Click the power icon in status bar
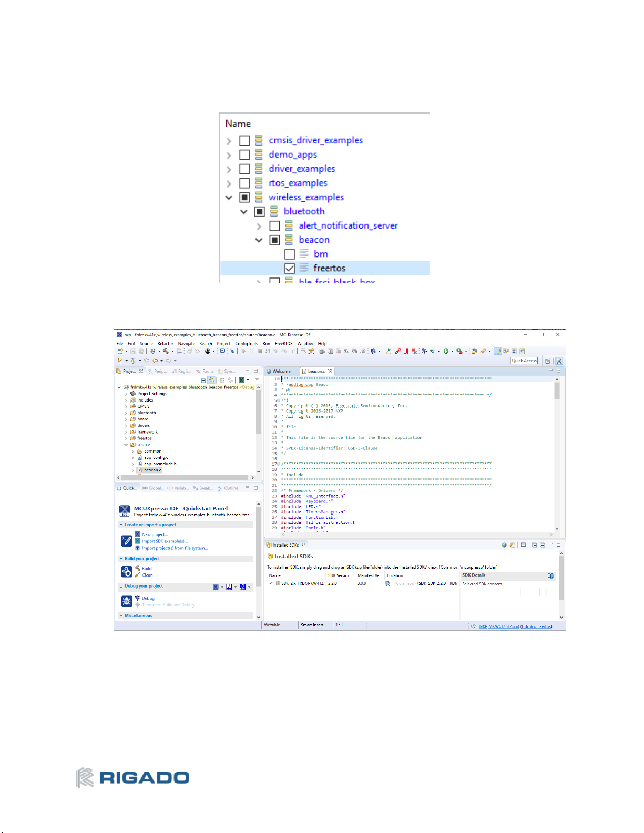644x833 pixels. pyautogui.click(x=473, y=626)
